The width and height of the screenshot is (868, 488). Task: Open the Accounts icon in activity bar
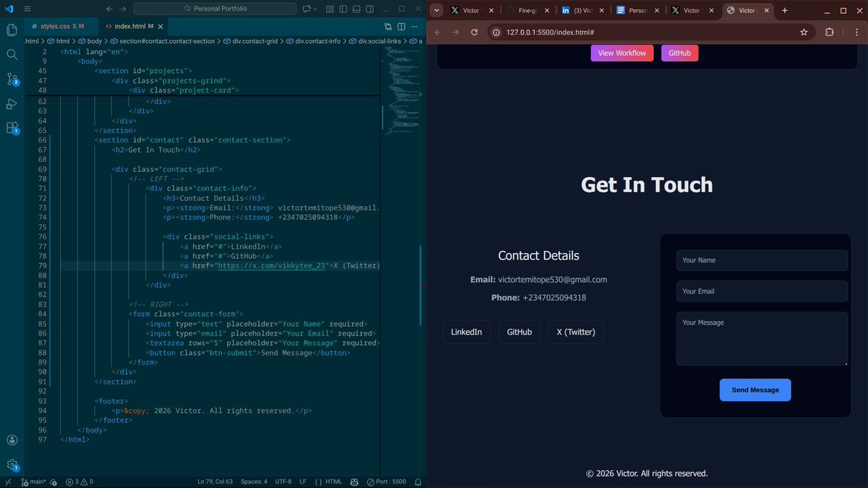point(12,440)
